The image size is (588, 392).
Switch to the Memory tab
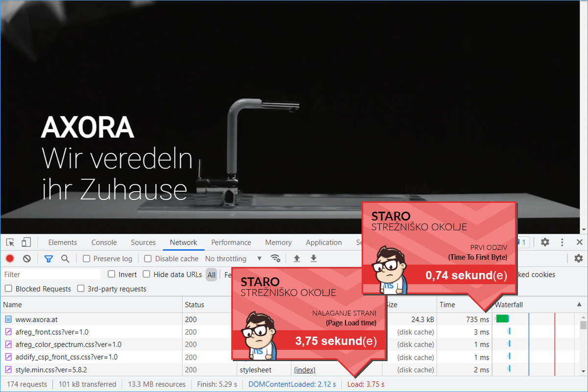278,243
